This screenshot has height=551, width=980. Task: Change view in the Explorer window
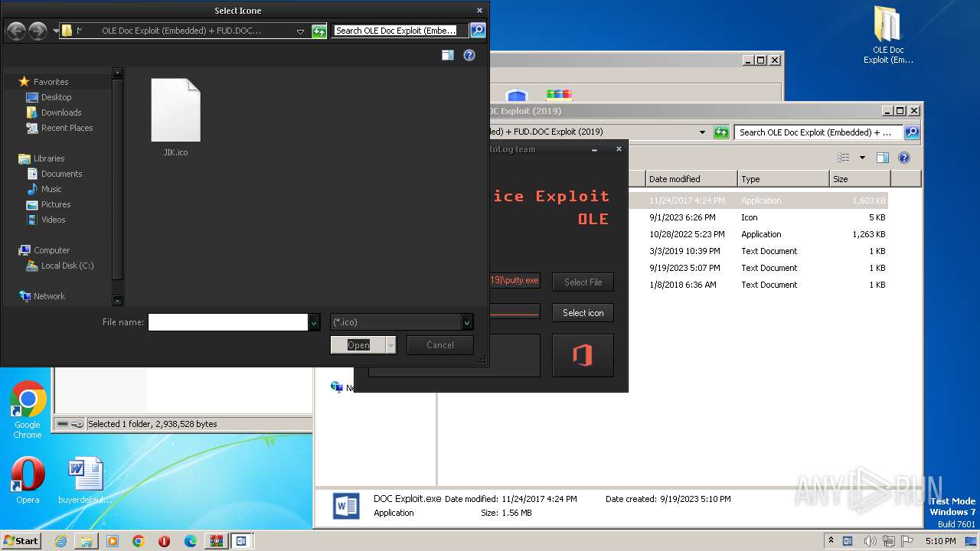pos(843,158)
